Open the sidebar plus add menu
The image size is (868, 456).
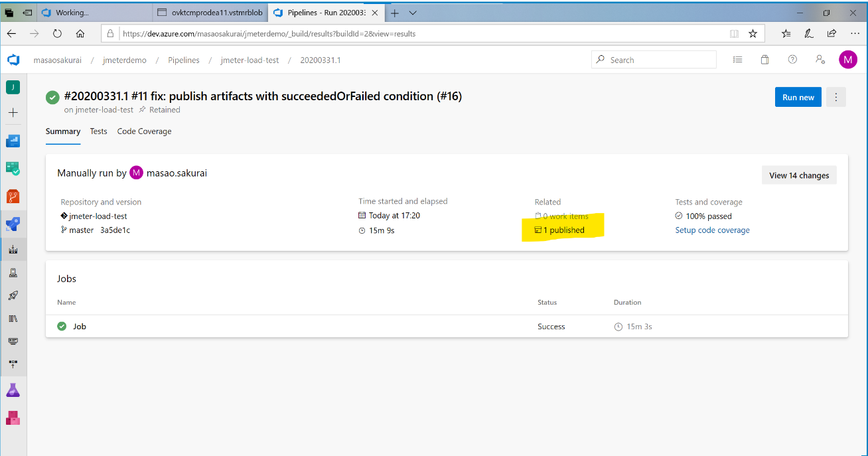point(13,113)
